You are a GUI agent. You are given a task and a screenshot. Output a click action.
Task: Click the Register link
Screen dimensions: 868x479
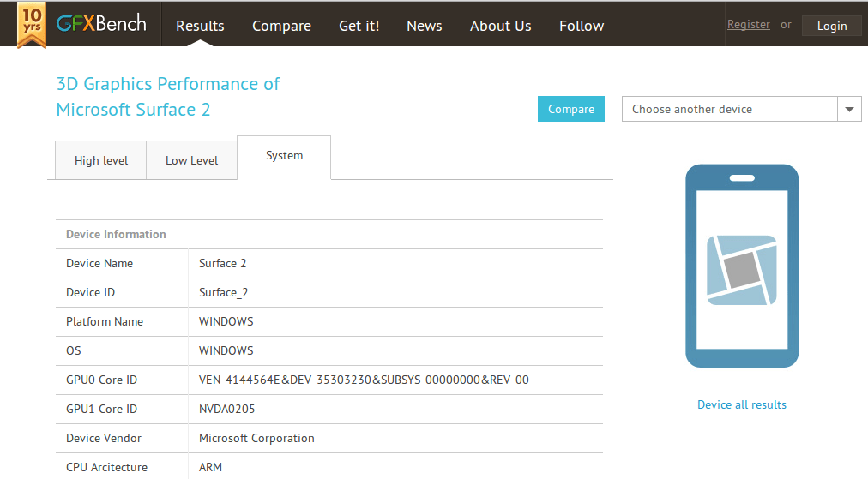(749, 24)
